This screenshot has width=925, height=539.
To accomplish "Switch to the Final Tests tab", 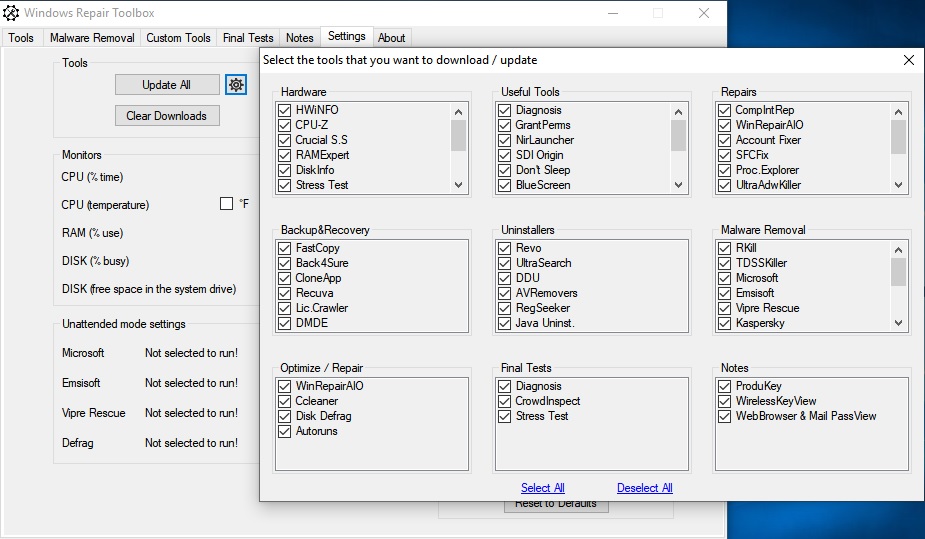I will coord(248,38).
